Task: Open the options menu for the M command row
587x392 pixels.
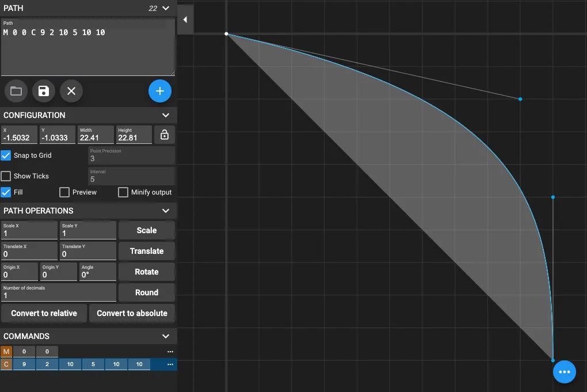Action: click(170, 351)
